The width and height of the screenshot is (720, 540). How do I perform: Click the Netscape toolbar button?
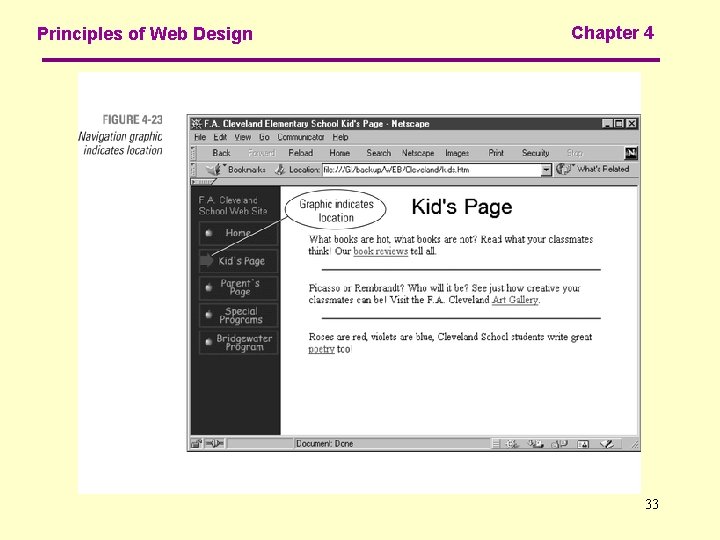pyautogui.click(x=418, y=153)
